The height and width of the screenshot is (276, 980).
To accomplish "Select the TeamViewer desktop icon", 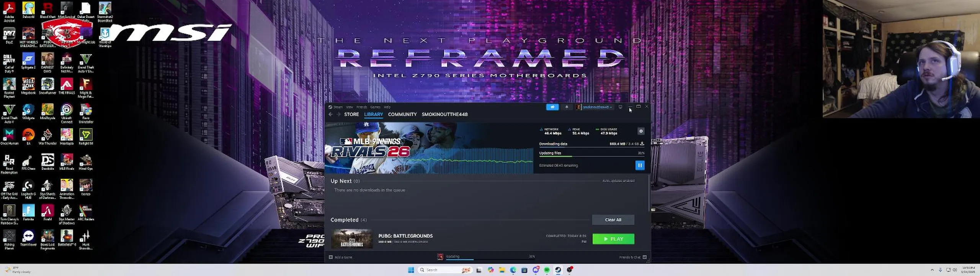I will [28, 238].
